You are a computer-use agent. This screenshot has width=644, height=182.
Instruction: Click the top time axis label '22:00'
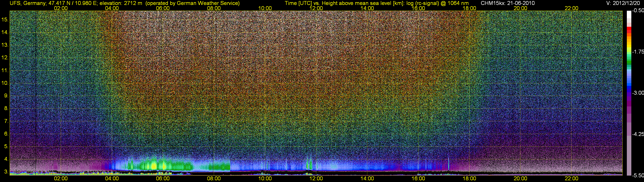571,8
